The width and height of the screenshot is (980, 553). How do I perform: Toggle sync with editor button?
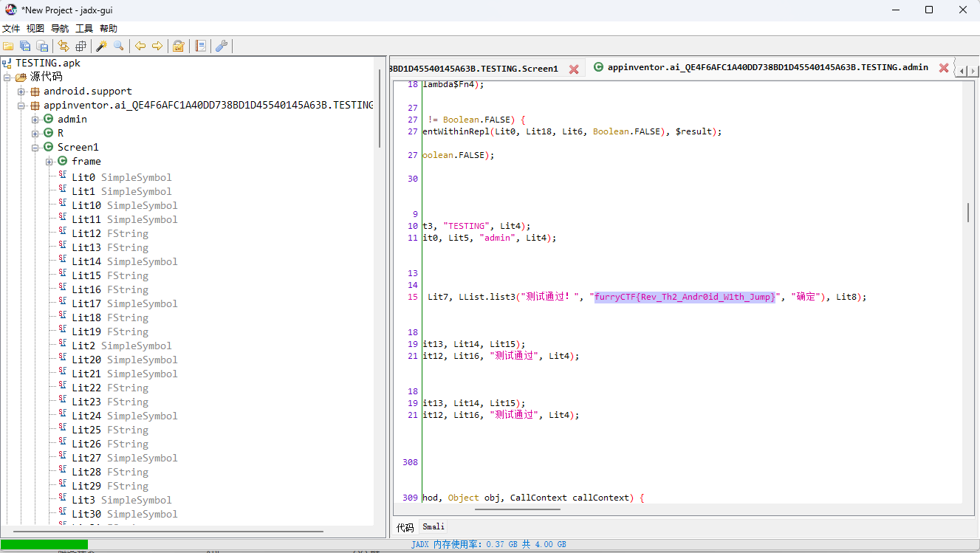(64, 46)
